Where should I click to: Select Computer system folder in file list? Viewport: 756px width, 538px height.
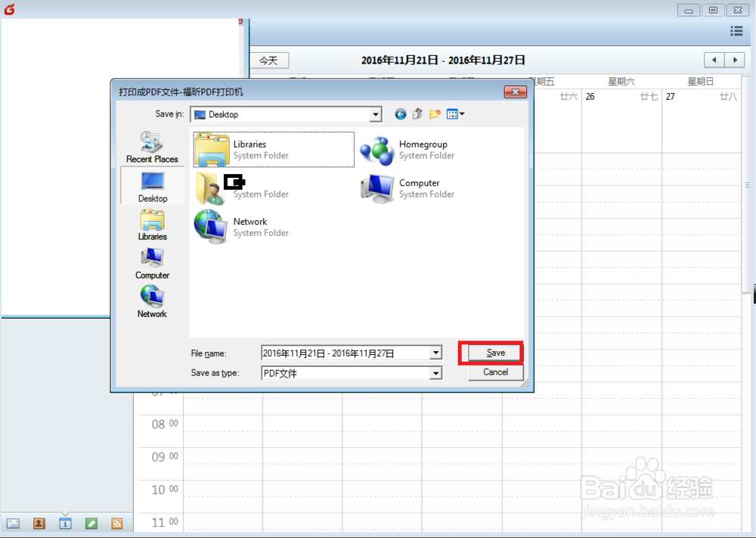[407, 188]
